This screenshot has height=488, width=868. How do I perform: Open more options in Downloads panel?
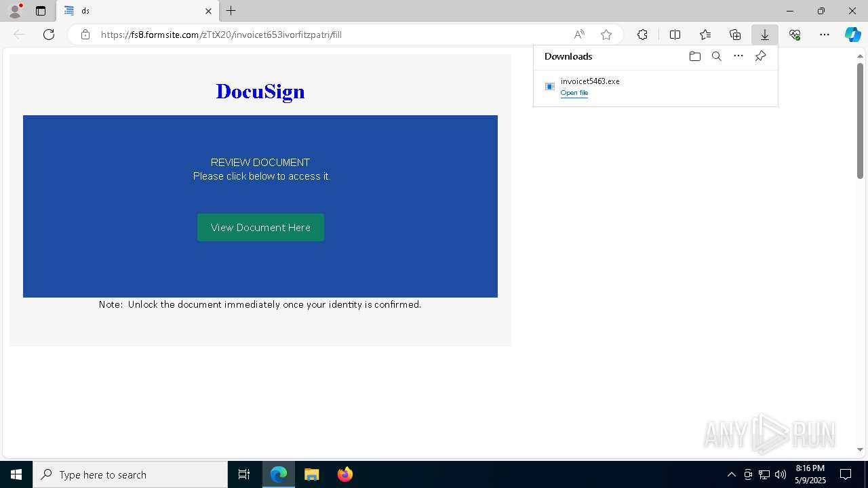pyautogui.click(x=738, y=56)
